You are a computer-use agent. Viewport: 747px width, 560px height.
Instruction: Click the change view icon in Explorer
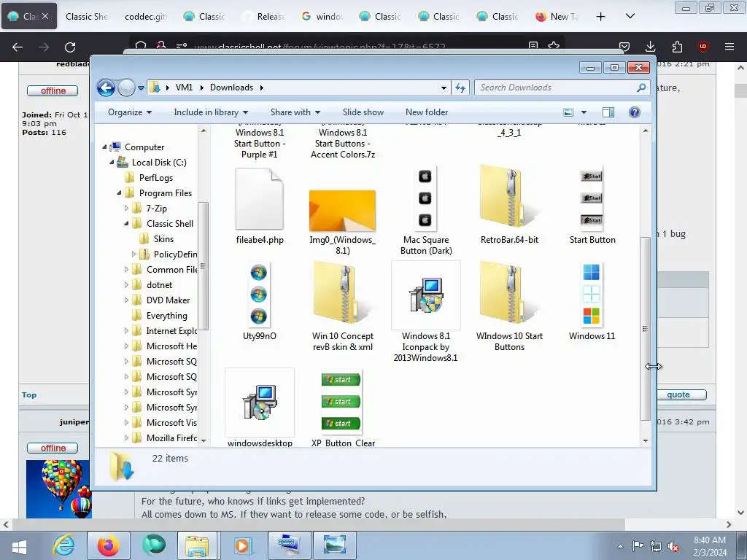[568, 112]
